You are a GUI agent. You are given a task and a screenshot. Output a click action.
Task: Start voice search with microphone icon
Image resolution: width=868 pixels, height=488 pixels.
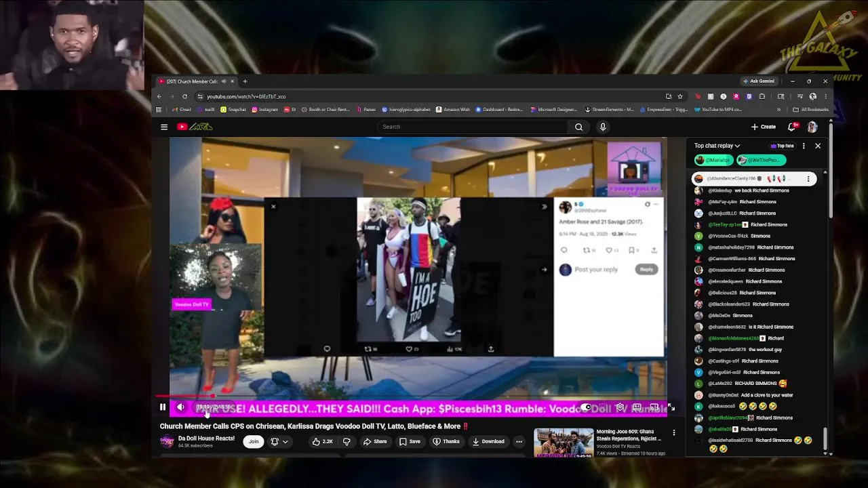[x=603, y=127]
